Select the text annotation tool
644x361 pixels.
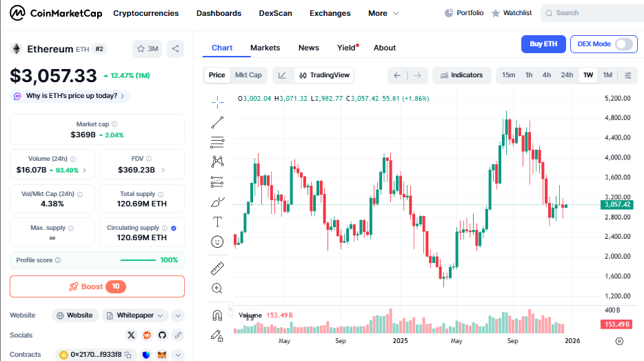[217, 222]
